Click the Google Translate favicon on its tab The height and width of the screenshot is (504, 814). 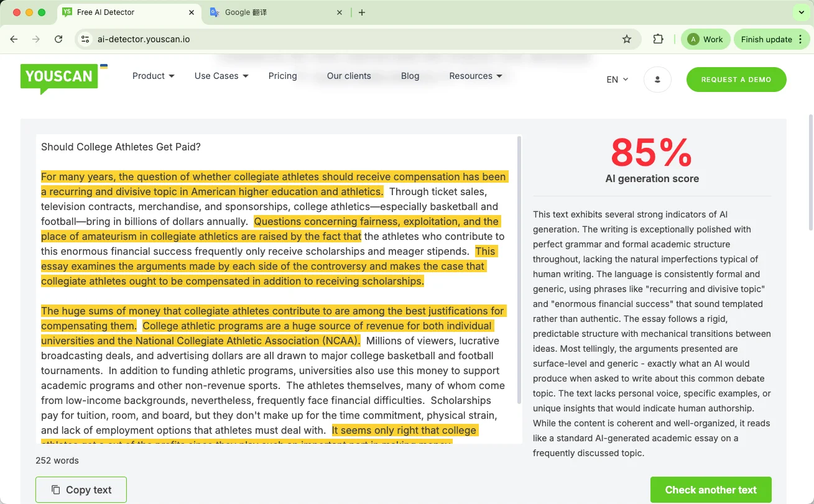(214, 12)
